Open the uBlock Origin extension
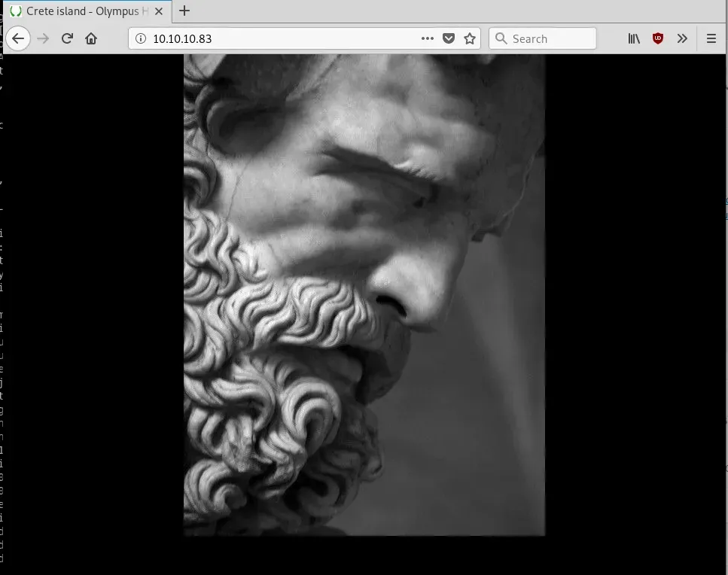Image resolution: width=728 pixels, height=575 pixels. pyautogui.click(x=658, y=39)
